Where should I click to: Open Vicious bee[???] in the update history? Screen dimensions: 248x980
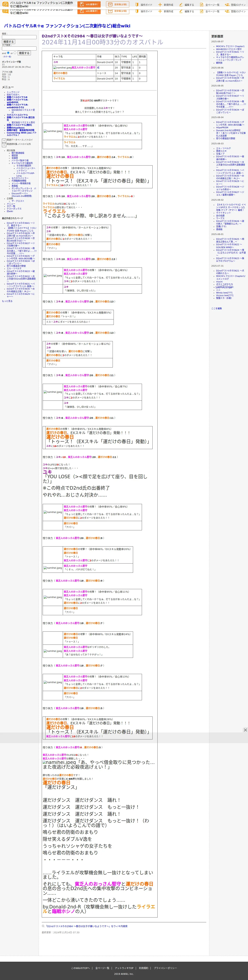(x=225, y=295)
